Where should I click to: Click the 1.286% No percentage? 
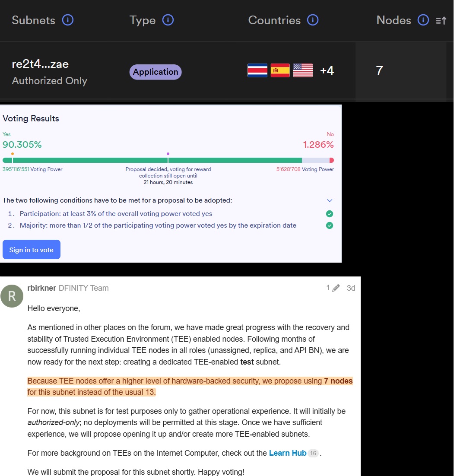click(318, 145)
